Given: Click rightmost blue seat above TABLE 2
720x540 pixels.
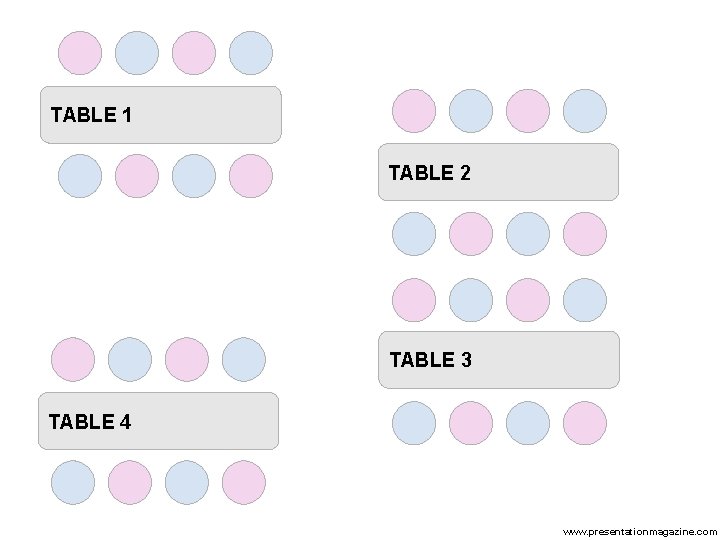Looking at the screenshot, I should [x=585, y=111].
